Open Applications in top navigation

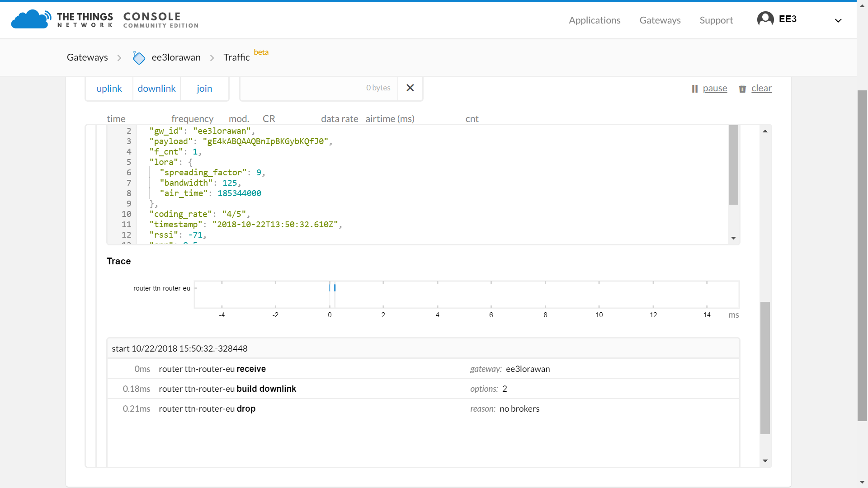[594, 20]
